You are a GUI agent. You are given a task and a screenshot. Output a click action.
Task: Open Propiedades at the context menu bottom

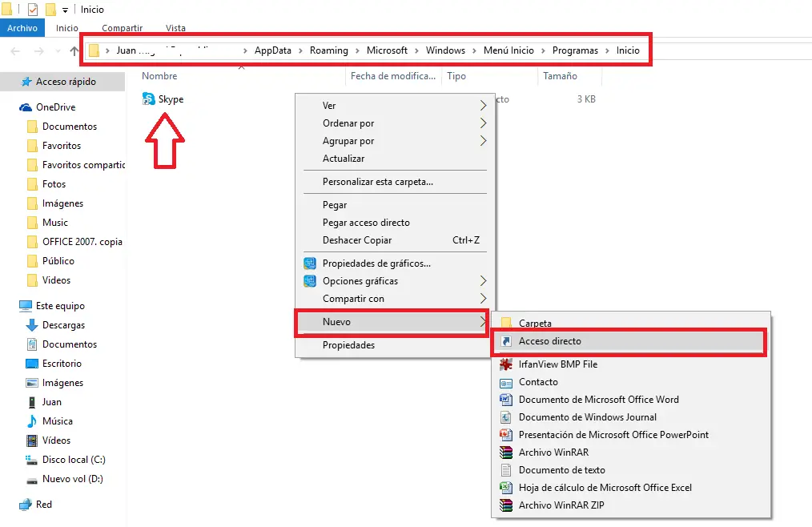click(x=348, y=345)
